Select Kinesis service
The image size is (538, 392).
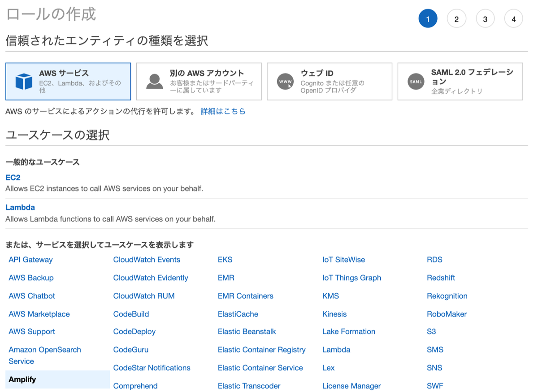[x=334, y=314]
